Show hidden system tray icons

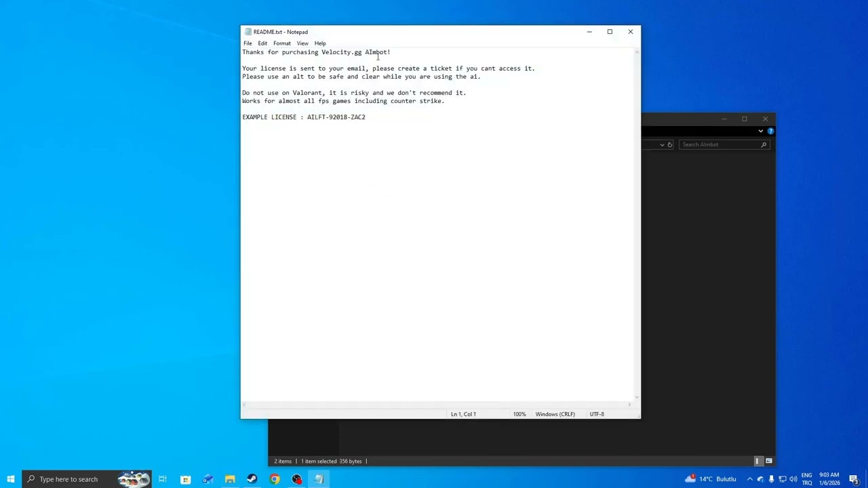[749, 479]
